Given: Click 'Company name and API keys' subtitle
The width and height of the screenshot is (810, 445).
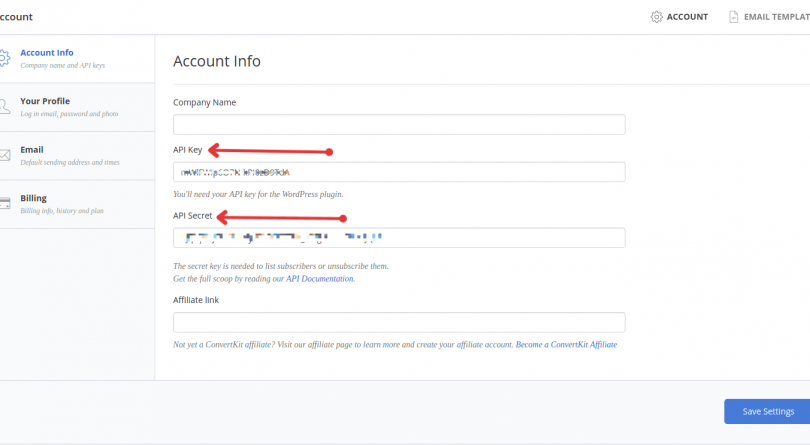Looking at the screenshot, I should click(x=63, y=66).
